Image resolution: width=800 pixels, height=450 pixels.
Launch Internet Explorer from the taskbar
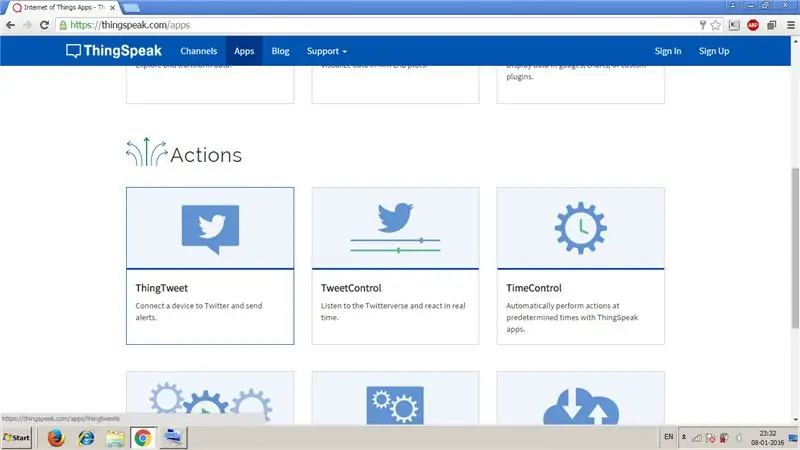point(86,438)
